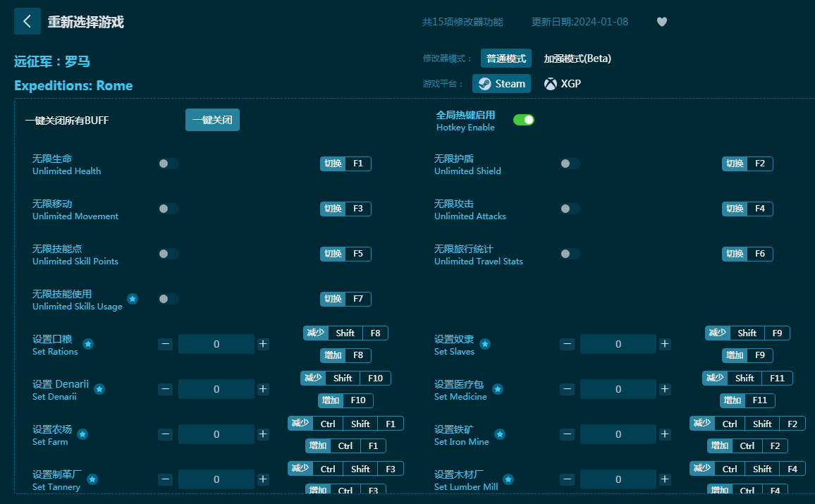Click star icon next to Set Slaves

tap(485, 344)
